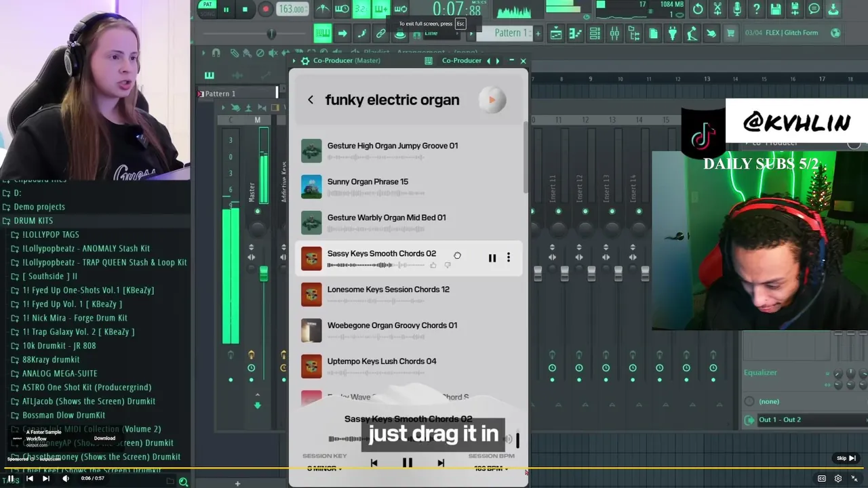Viewport: 868px width, 488px height.
Task: Click the link chain icon in toolbar
Action: point(381,33)
